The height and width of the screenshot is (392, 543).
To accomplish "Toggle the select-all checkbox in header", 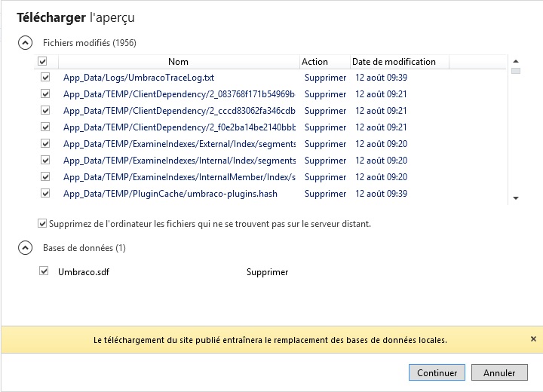I will coord(43,62).
